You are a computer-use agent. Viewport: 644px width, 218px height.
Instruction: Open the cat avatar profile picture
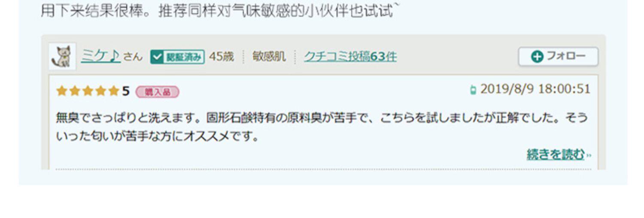[62, 56]
